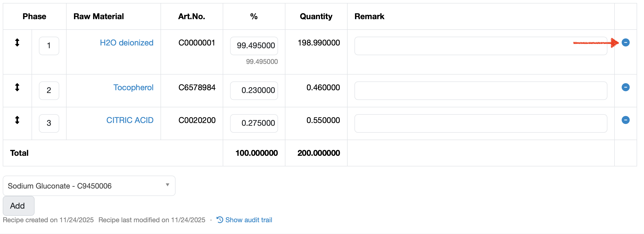Click the Remark field for Tocopherol

point(480,90)
